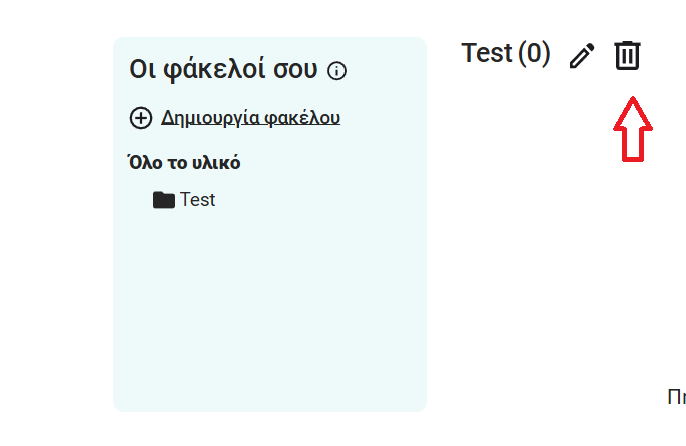Click the word Όλο in the bold label
The image size is (686, 446).
(143, 163)
